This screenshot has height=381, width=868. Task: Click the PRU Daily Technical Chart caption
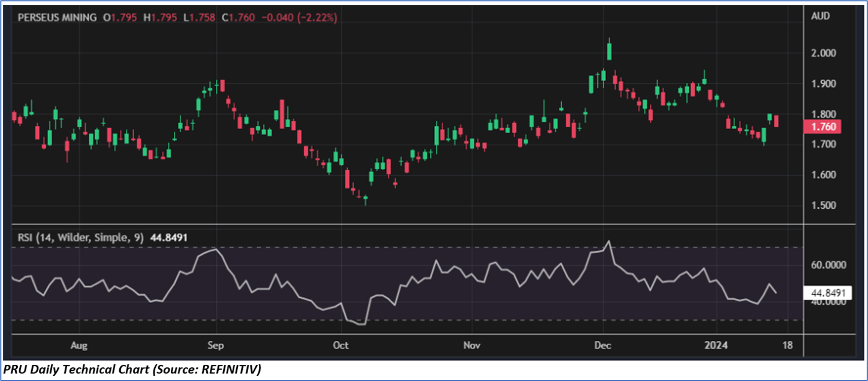tap(133, 369)
